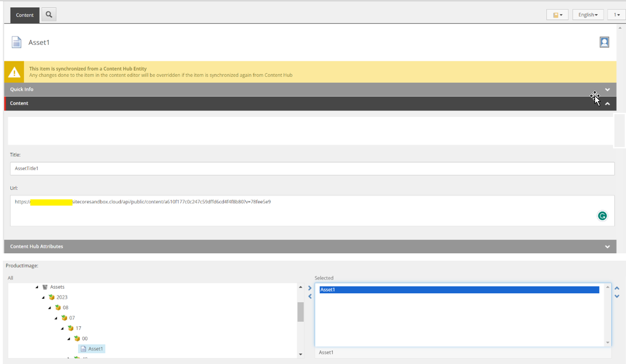Click the 17 folder box icon
This screenshot has height=364, width=626.
(71, 329)
